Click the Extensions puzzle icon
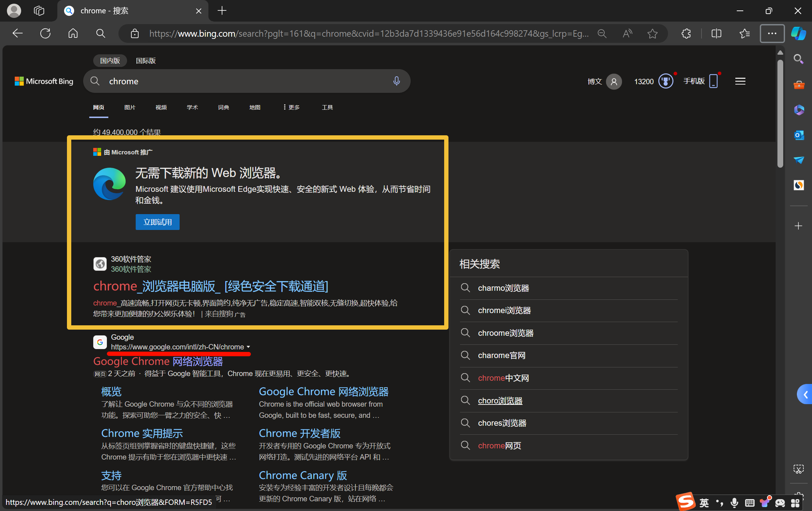812x511 pixels. click(686, 33)
